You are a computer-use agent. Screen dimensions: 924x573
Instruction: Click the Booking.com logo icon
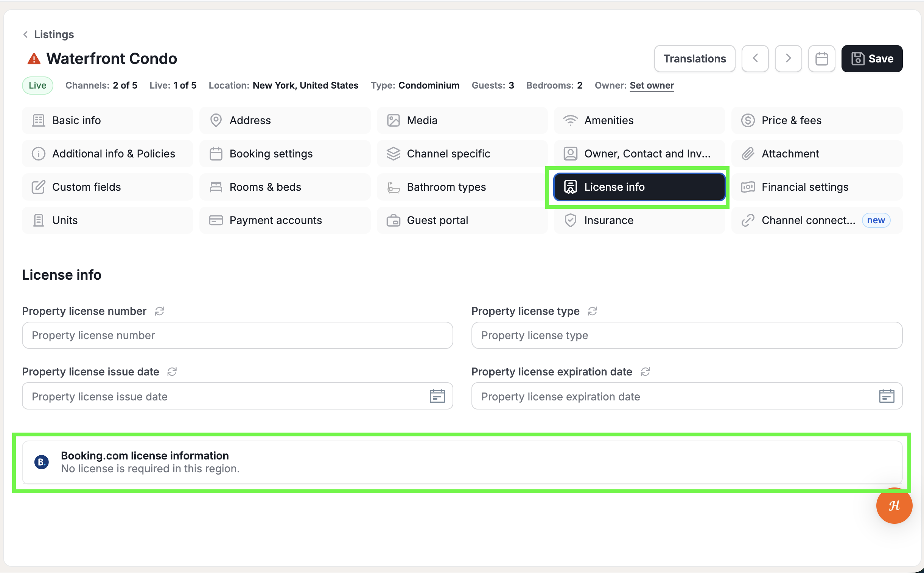point(41,462)
